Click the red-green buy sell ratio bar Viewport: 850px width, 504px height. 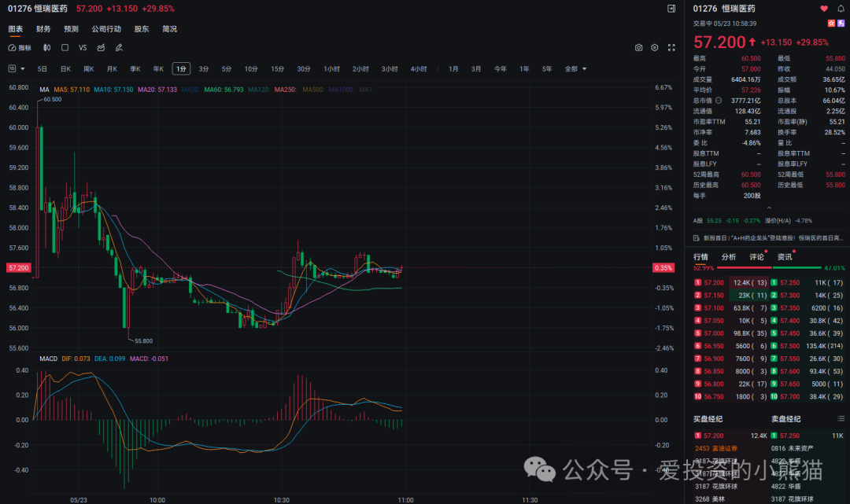(770, 267)
